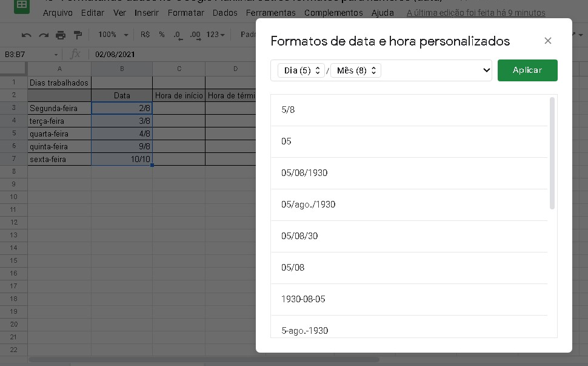Adjust the Dia (5) stepper
This screenshot has height=366, width=588.
pyautogui.click(x=318, y=70)
